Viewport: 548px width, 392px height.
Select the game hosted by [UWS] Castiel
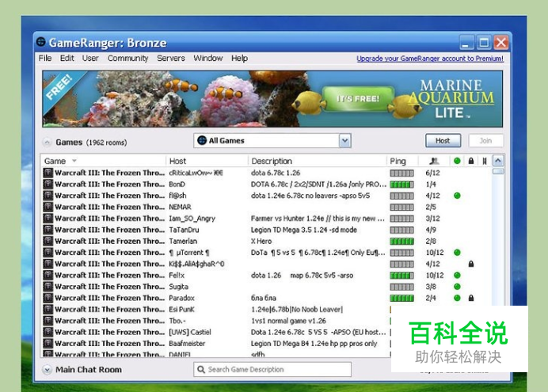tap(216, 332)
